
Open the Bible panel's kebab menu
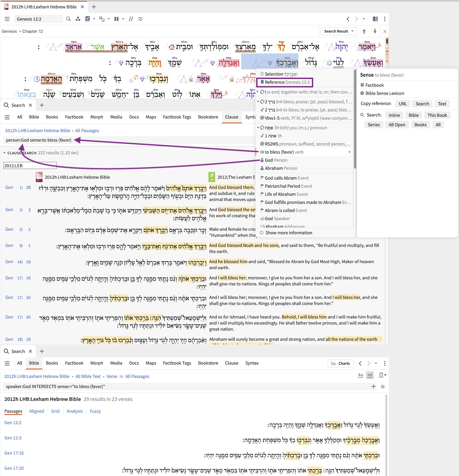(385, 19)
